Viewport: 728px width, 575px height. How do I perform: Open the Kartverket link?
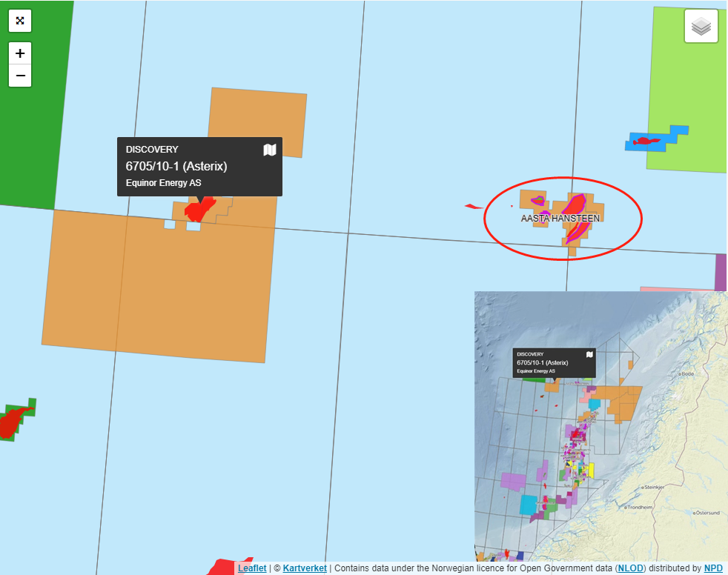point(305,568)
